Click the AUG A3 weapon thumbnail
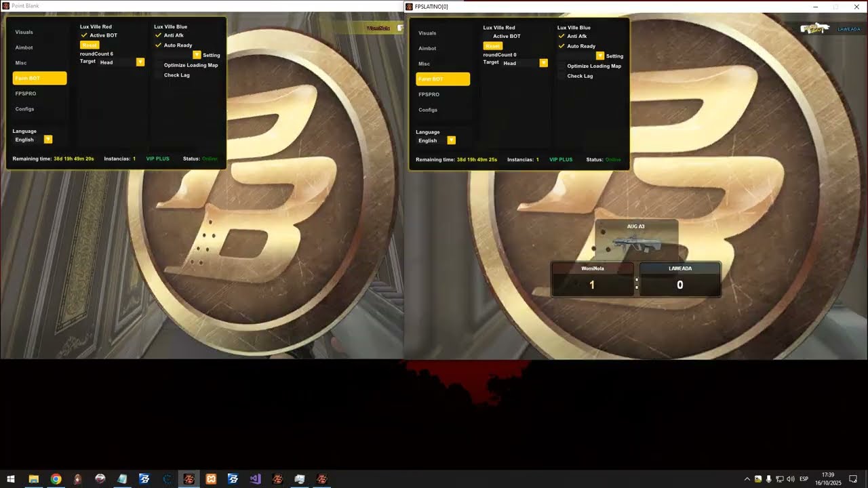 click(636, 239)
